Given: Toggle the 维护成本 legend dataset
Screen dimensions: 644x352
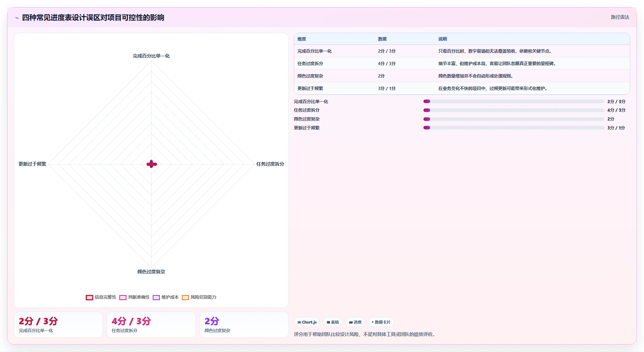Looking at the screenshot, I should pos(166,297).
